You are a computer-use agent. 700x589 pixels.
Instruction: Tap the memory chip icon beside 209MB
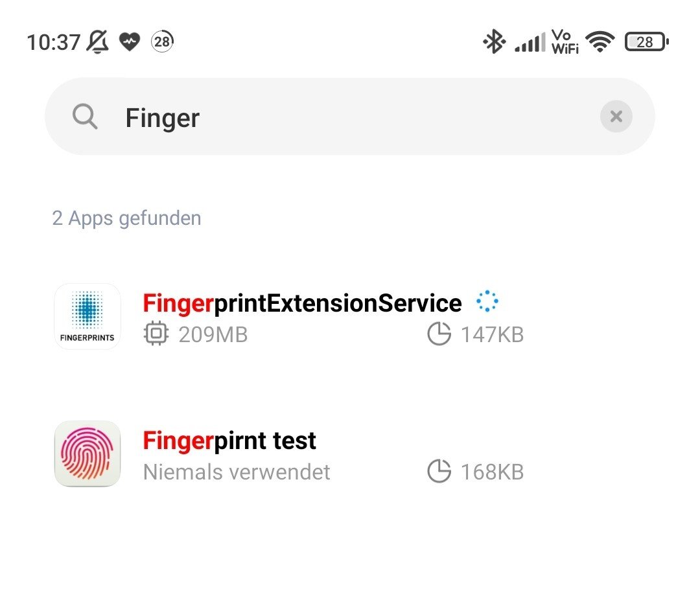156,333
